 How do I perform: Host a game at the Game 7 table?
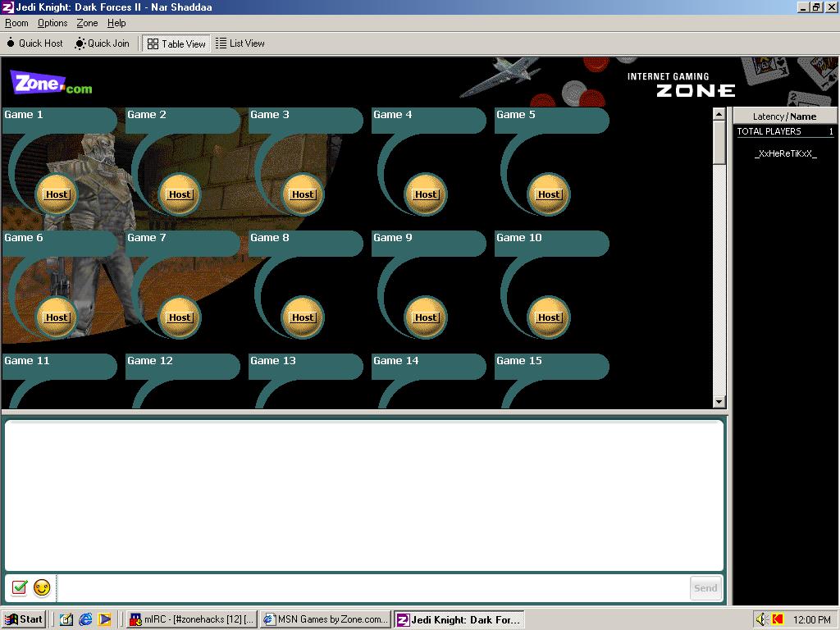pyautogui.click(x=180, y=317)
